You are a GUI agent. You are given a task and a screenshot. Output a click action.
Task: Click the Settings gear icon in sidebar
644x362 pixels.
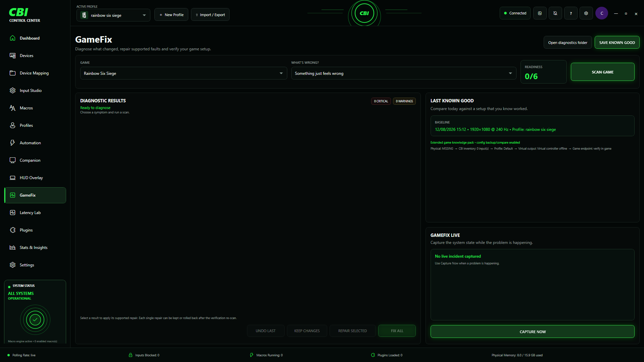tap(12, 265)
